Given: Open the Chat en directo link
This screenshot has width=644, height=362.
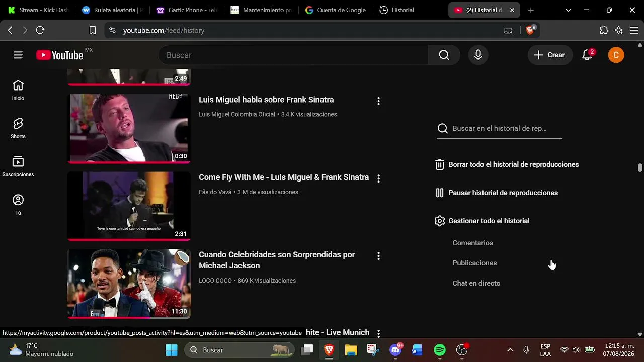Looking at the screenshot, I should [476, 283].
